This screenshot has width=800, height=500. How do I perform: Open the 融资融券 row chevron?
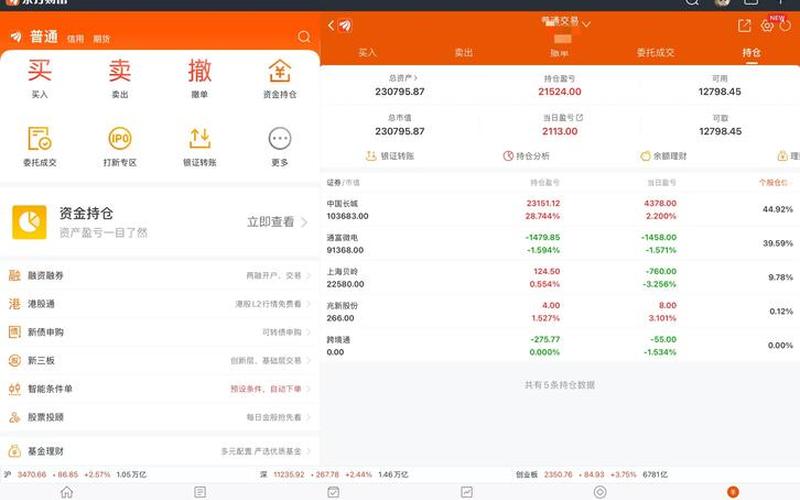tap(308, 276)
